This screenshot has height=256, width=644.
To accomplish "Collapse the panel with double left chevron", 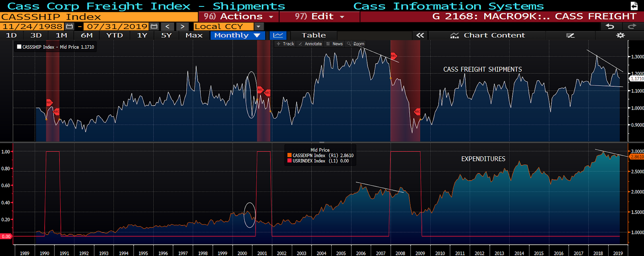I will tap(420, 35).
